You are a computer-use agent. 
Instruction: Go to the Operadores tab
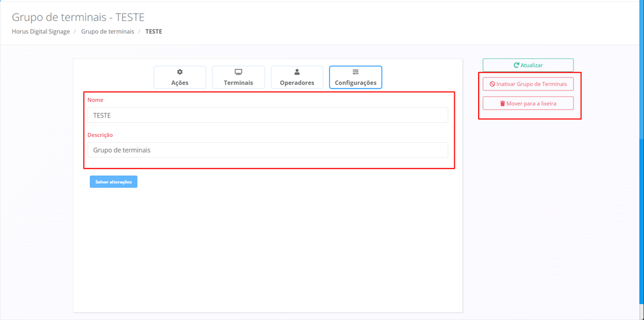click(297, 78)
